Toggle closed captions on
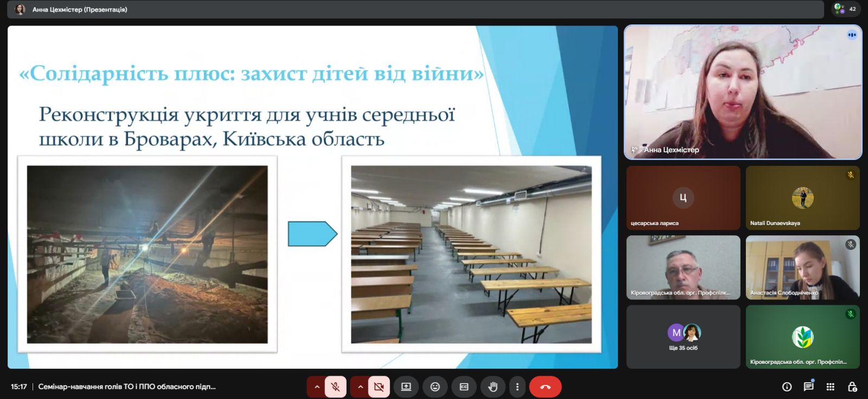Viewport: 868px width, 399px height. (x=464, y=387)
